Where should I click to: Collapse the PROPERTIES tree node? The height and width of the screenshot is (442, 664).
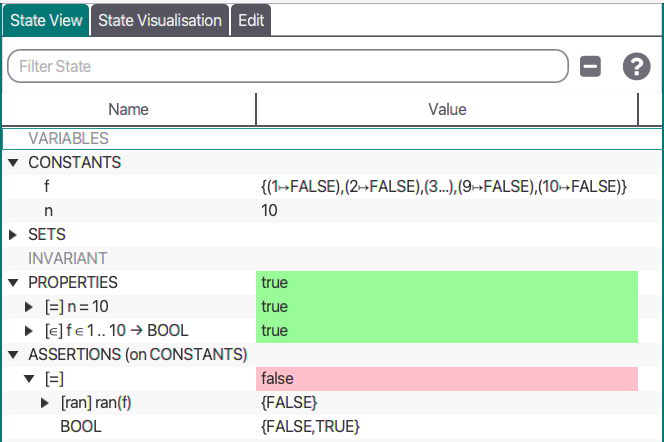pyautogui.click(x=13, y=282)
